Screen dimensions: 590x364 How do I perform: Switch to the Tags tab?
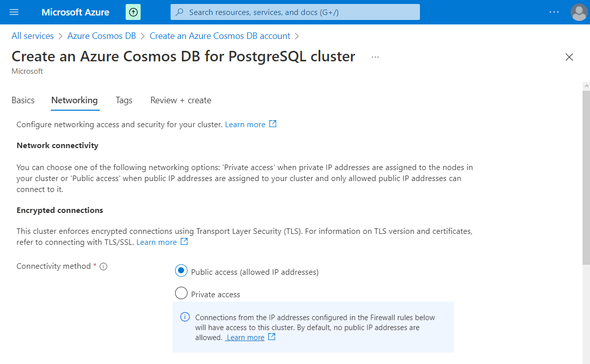(124, 100)
